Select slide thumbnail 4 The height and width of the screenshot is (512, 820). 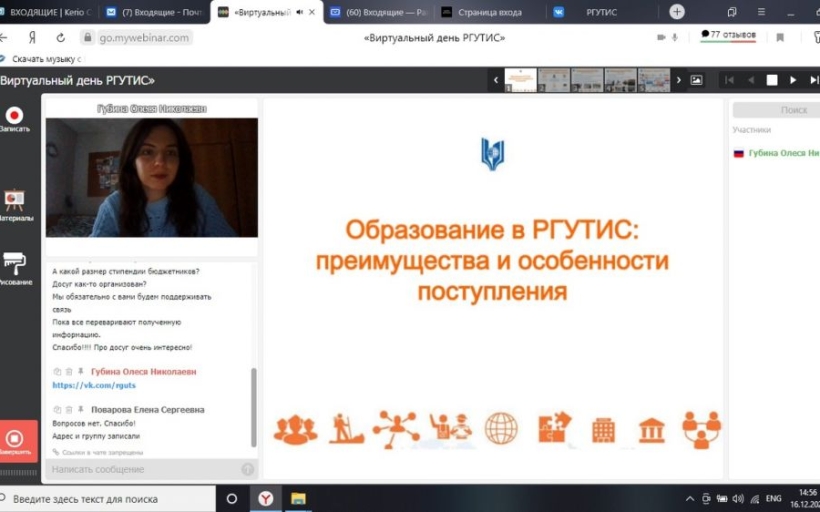pyautogui.click(x=620, y=80)
